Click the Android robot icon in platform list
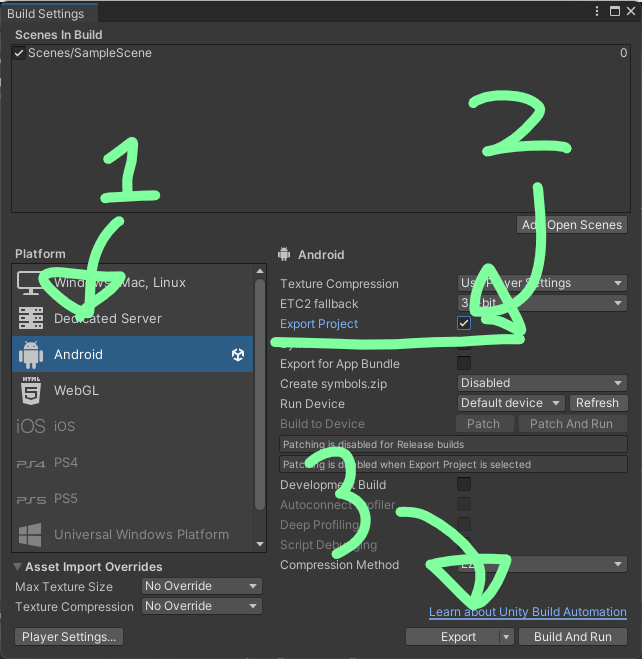Image resolution: width=642 pixels, height=659 pixels. [31, 354]
